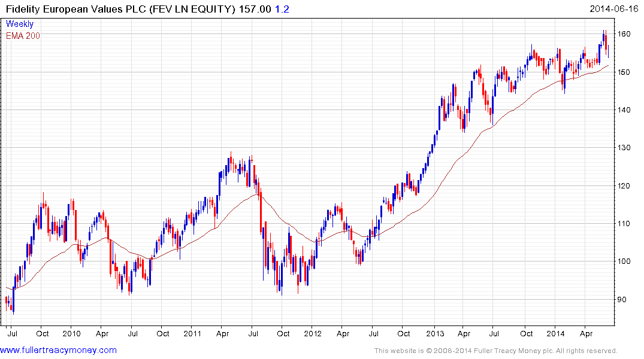The height and width of the screenshot is (359, 644).
Task: Click the chart title Fidelity European Values PLC
Action: tap(75, 9)
